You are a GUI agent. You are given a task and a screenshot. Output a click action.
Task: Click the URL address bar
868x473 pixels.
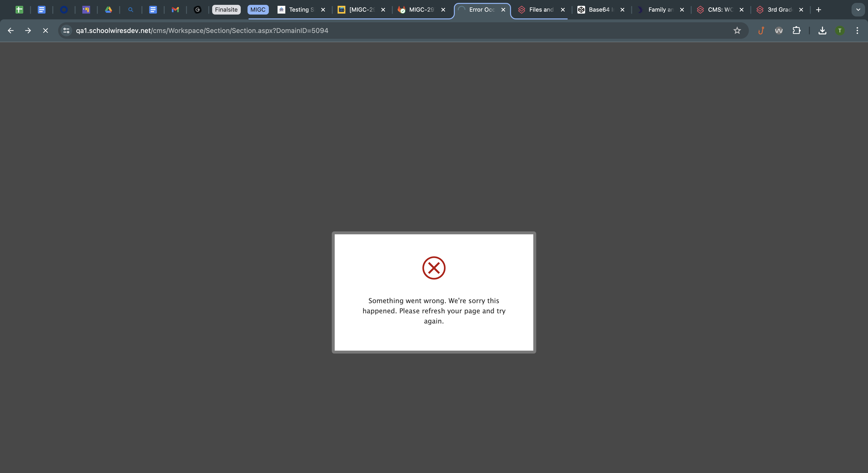coord(371,31)
